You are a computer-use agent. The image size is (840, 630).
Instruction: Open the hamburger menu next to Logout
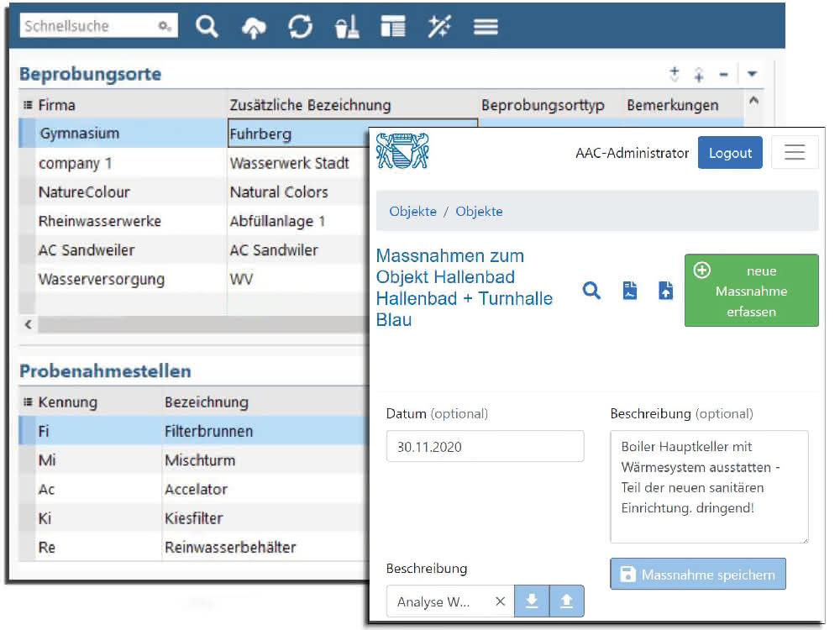pyautogui.click(x=795, y=153)
